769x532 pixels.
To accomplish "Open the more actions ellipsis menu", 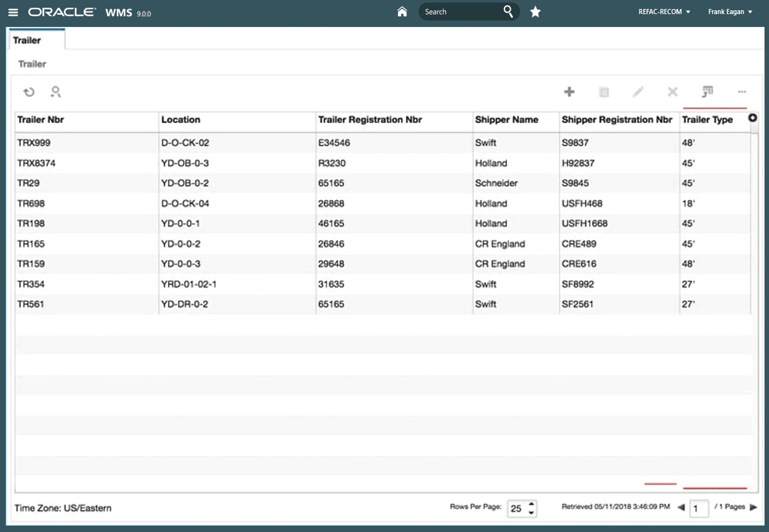I will tap(742, 92).
